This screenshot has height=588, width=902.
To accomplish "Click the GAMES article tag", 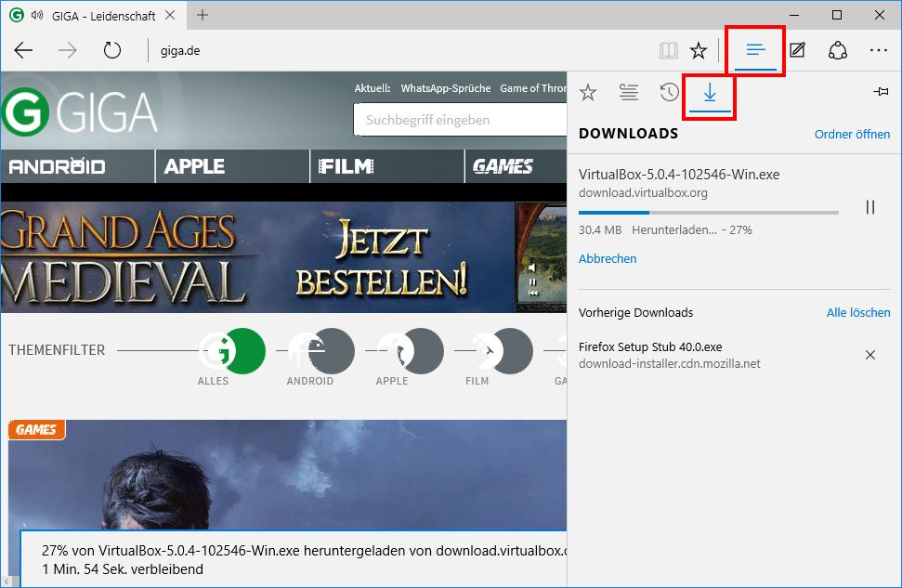I will coord(36,430).
